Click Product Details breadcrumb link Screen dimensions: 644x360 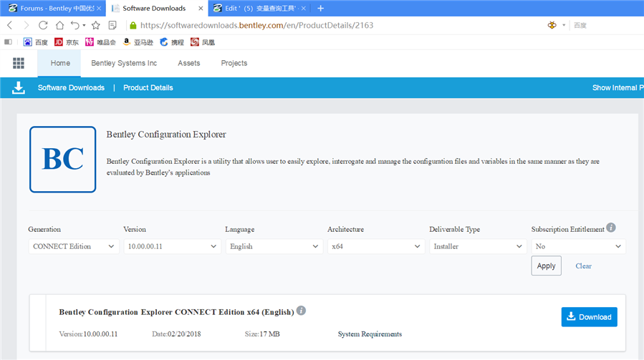point(148,88)
